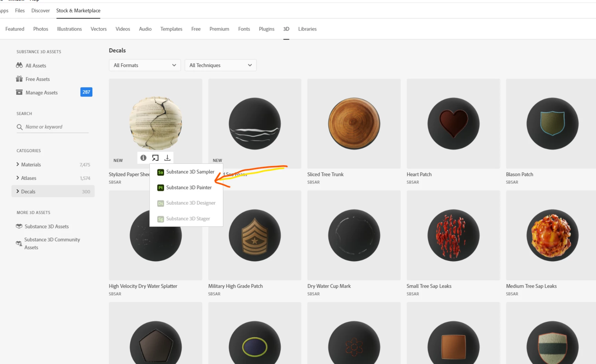Open the Featured tab
596x364 pixels.
[x=15, y=29]
